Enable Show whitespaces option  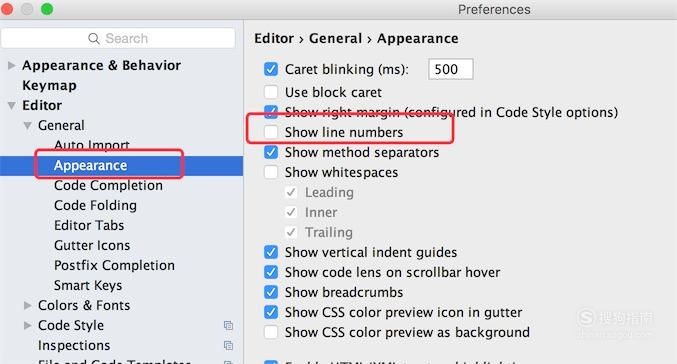271,172
